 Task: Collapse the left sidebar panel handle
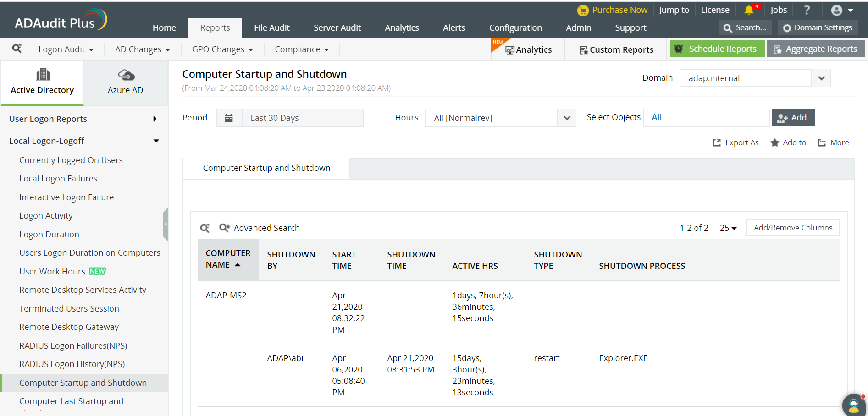[166, 224]
